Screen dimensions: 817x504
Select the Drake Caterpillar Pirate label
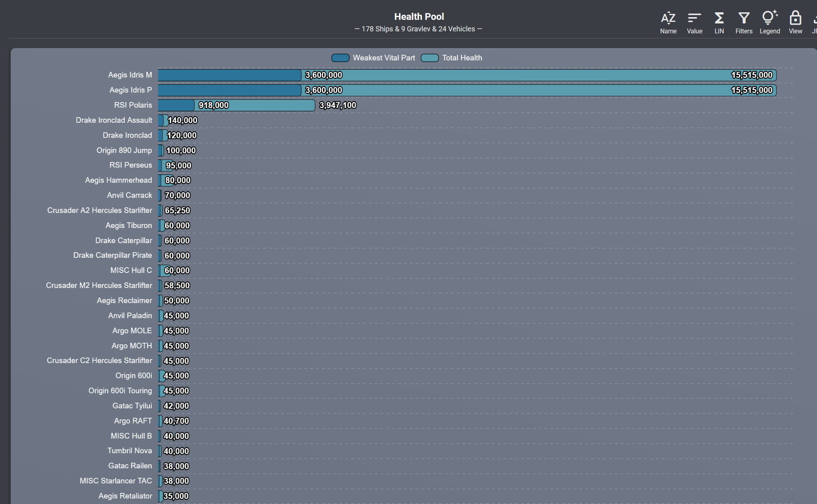click(112, 255)
